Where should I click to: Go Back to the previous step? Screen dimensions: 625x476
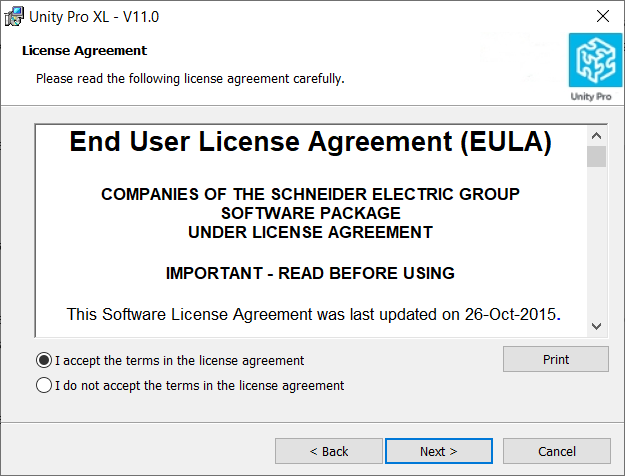pyautogui.click(x=328, y=451)
